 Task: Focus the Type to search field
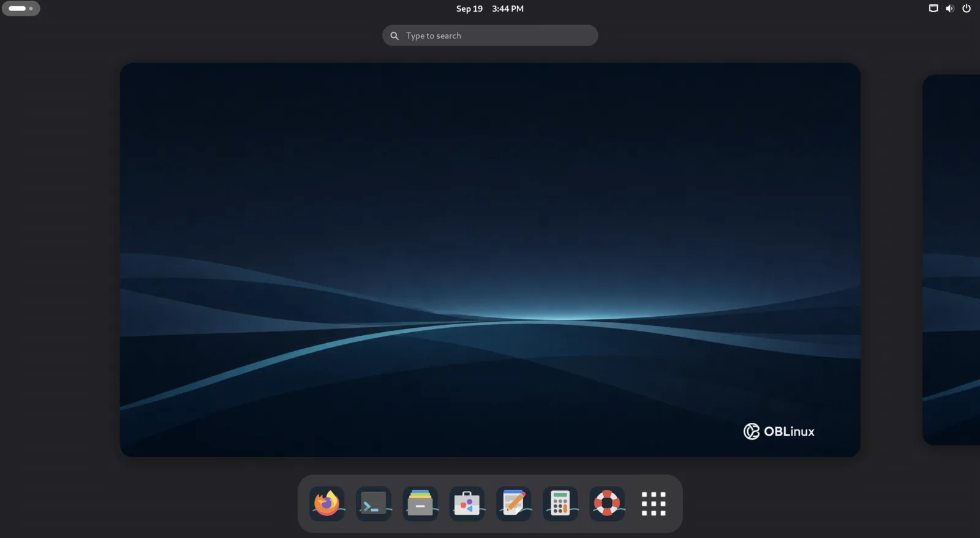[490, 36]
